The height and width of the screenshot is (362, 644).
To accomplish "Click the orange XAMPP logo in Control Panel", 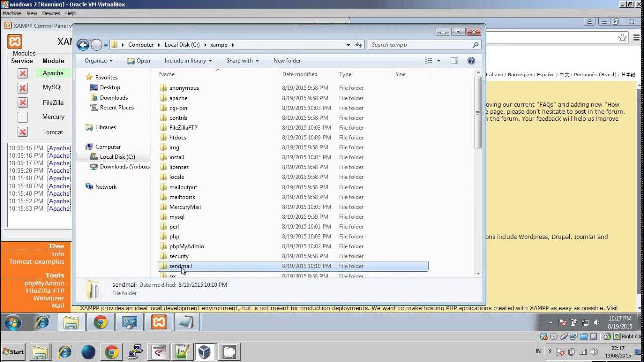I will tap(15, 41).
